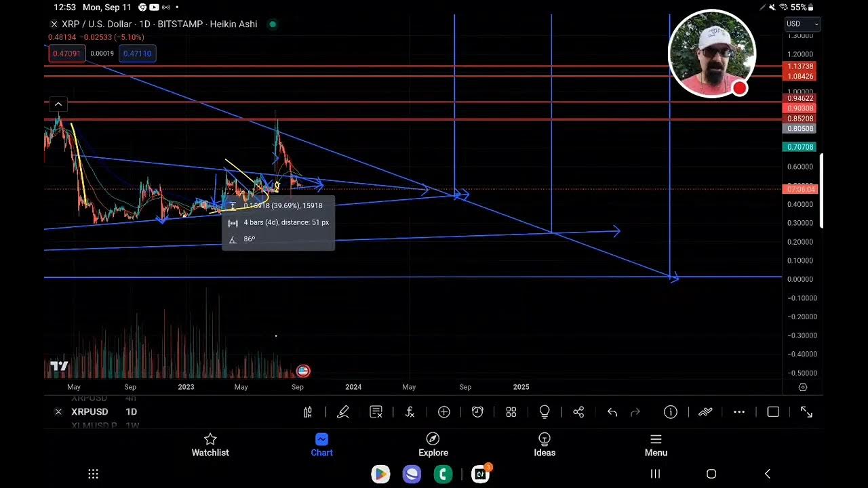Select the drawing pencil tool
868x488 pixels.
pyautogui.click(x=343, y=412)
